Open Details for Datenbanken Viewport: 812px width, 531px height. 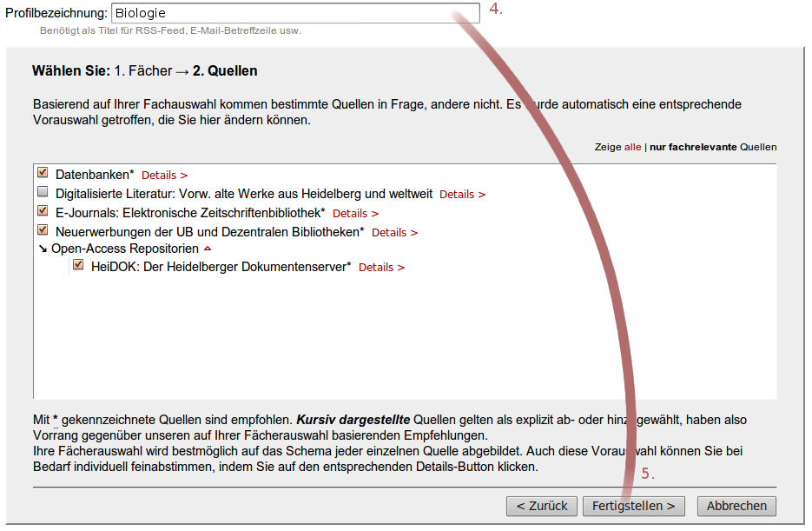164,176
